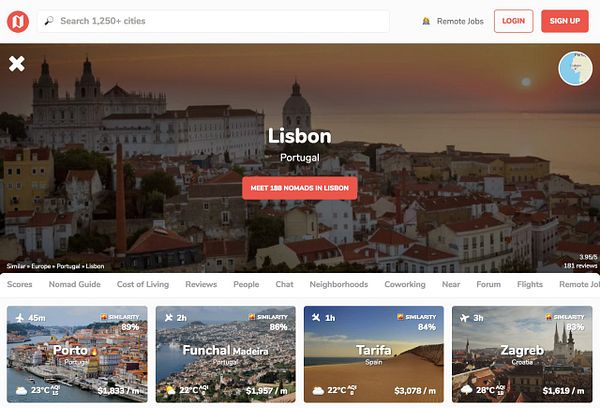The width and height of the screenshot is (600, 408).
Task: Switch to the Cost of Living tab
Action: pyautogui.click(x=143, y=284)
